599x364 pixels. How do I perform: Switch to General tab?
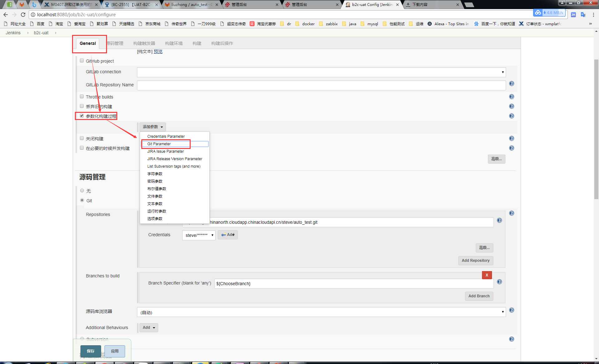(88, 43)
